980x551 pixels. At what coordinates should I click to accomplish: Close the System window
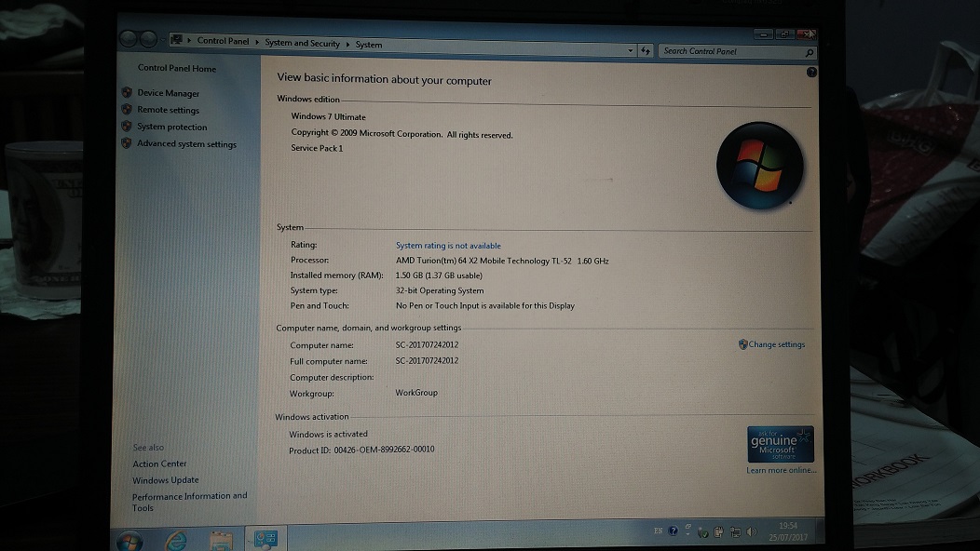pyautogui.click(x=806, y=34)
